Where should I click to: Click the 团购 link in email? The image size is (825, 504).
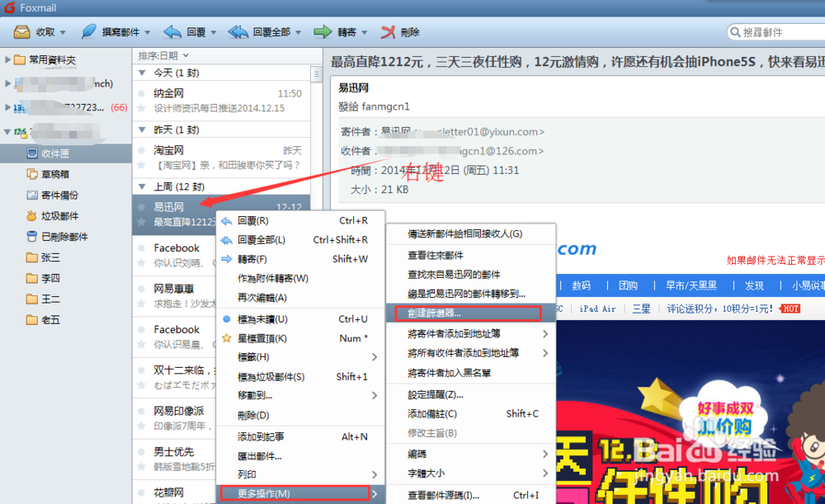coord(628,285)
